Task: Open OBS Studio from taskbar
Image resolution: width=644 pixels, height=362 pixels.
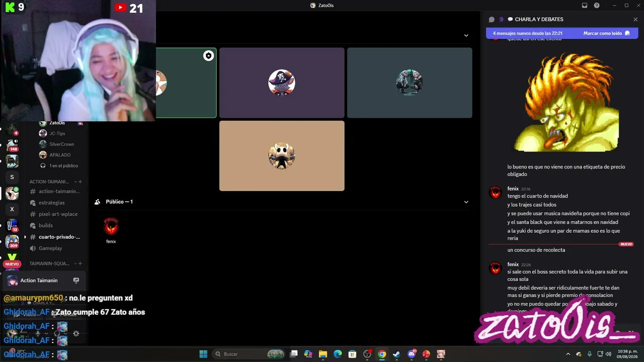Action: 367,354
